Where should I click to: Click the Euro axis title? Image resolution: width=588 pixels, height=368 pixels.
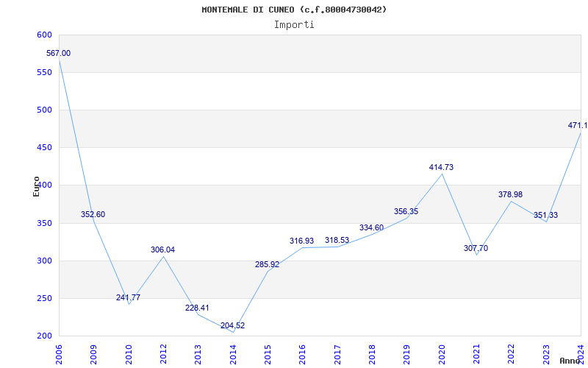pos(36,186)
